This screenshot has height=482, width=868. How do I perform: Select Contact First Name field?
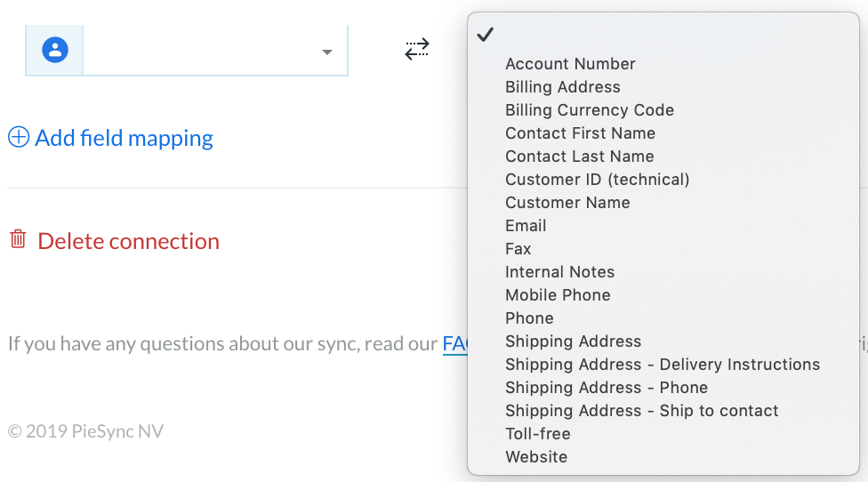pos(580,133)
